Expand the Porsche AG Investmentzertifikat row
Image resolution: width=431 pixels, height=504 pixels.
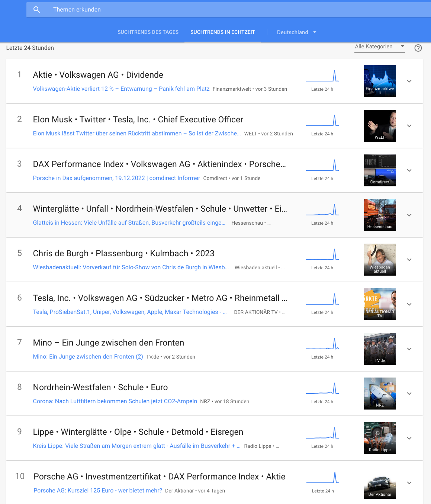click(x=409, y=483)
